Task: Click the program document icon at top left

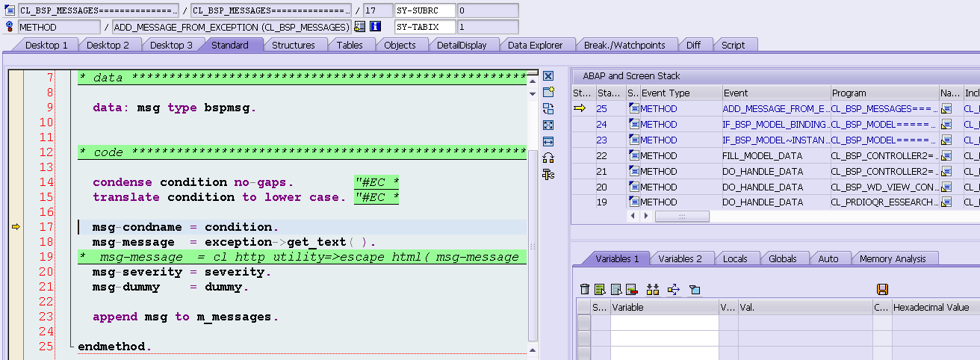Action: (x=10, y=11)
